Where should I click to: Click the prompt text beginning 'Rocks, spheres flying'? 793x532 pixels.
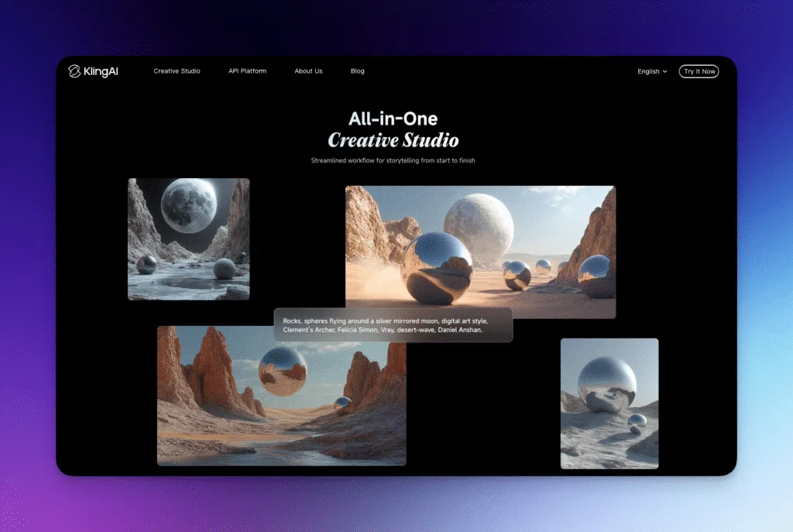[x=385, y=325]
